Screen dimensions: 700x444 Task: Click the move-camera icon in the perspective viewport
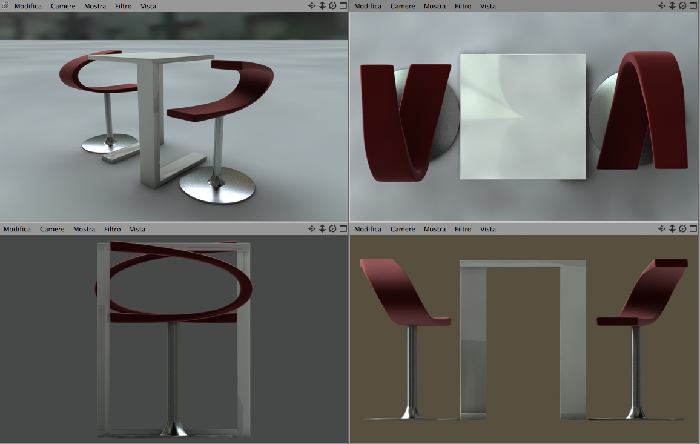tap(312, 6)
